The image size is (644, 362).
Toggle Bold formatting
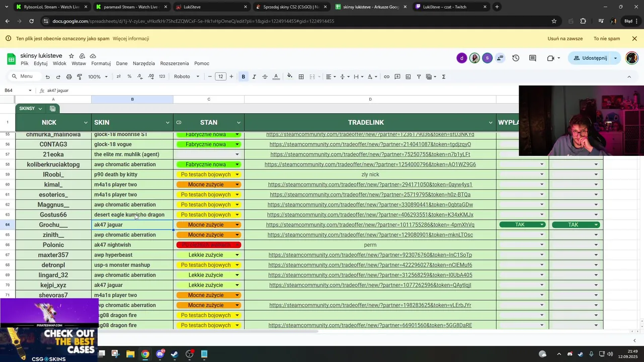pos(243,77)
